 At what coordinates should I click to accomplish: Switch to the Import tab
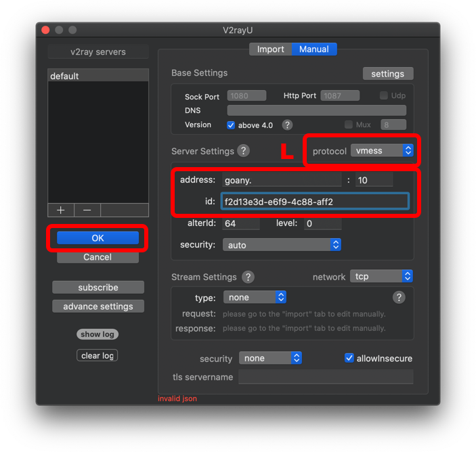coord(270,49)
